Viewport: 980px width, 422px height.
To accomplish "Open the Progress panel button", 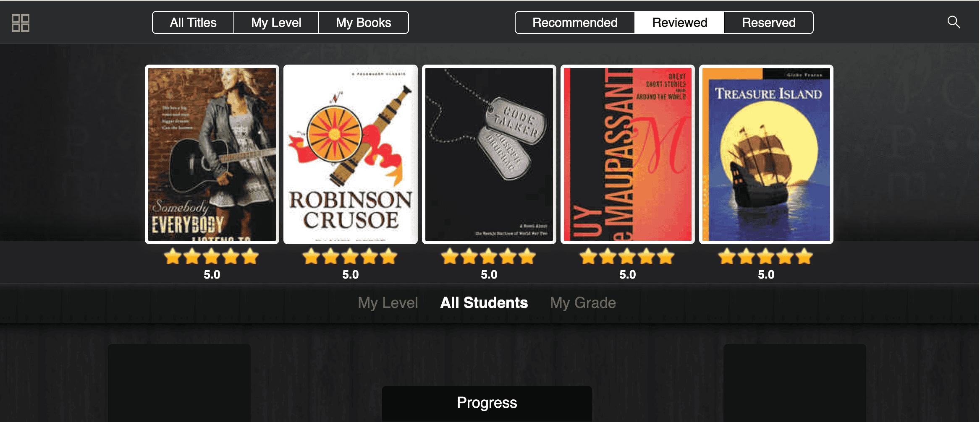I will [487, 403].
